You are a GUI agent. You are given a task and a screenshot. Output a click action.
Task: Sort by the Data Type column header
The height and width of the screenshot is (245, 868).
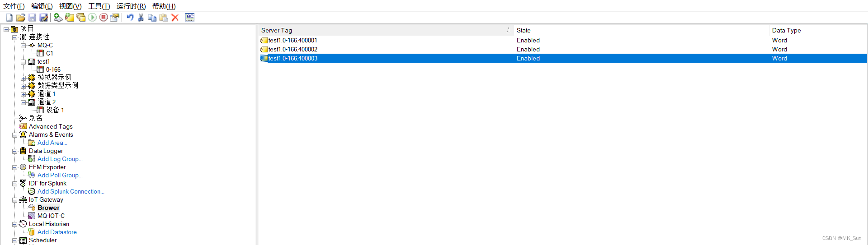coord(818,30)
